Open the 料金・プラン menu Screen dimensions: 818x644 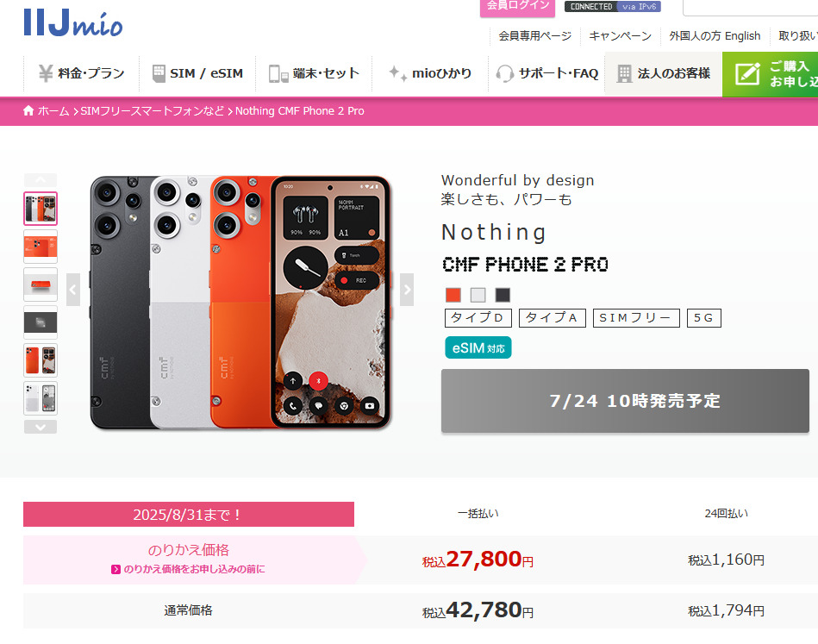[x=82, y=73]
